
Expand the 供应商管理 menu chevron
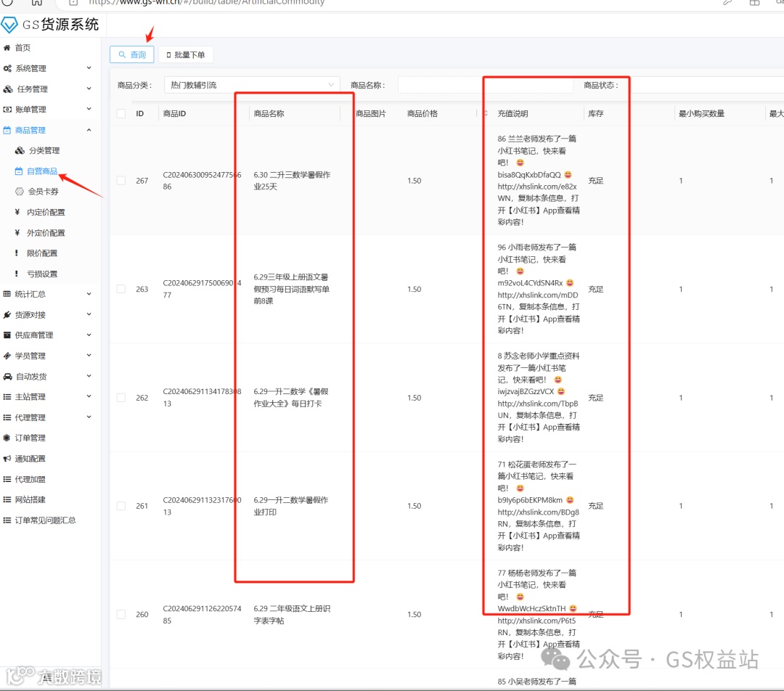(x=89, y=335)
